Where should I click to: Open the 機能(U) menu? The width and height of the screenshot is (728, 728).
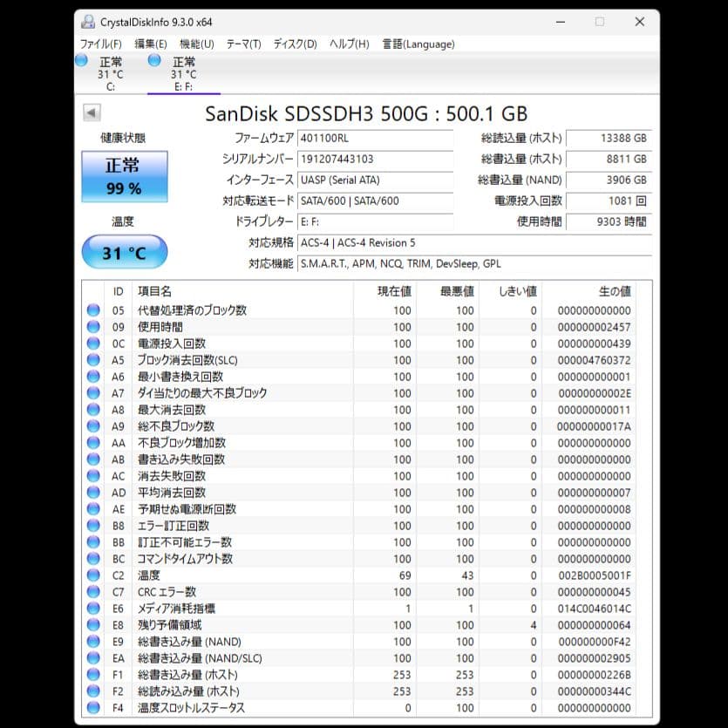pos(197,44)
